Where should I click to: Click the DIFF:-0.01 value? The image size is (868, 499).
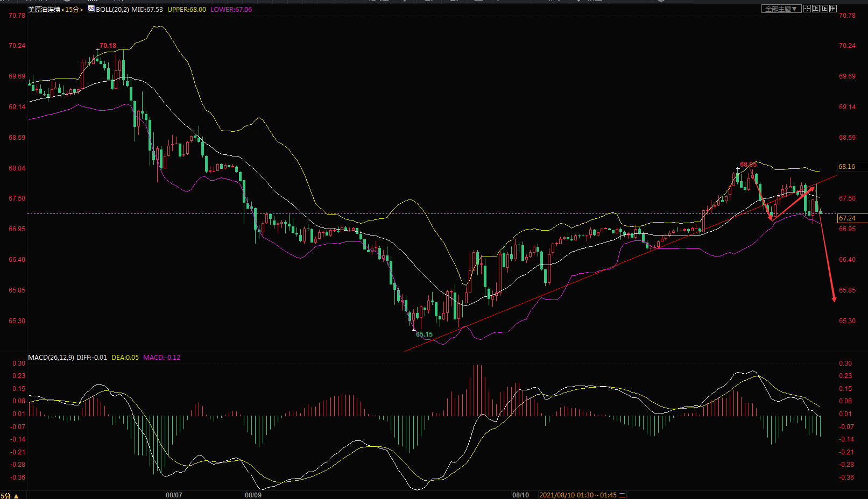click(x=92, y=358)
